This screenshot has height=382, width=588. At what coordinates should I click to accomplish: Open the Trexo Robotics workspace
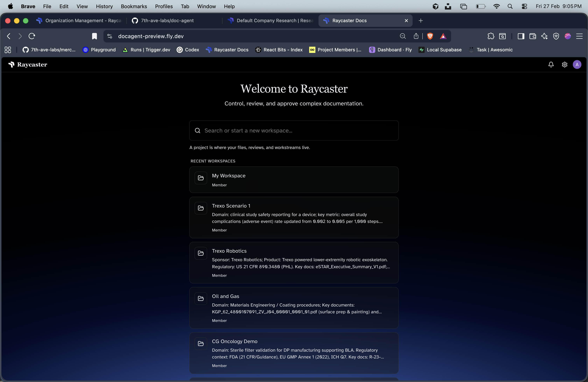click(293, 262)
